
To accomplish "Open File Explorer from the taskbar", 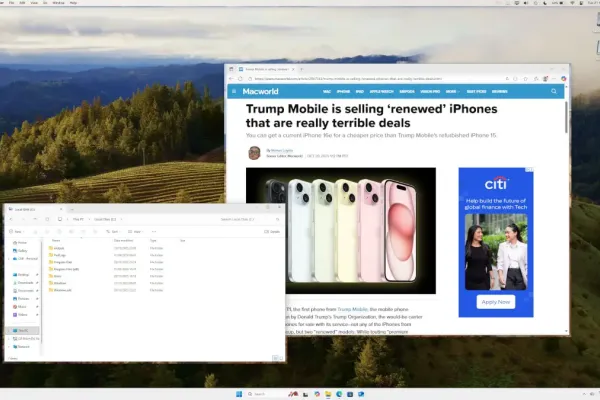I will (328, 394).
